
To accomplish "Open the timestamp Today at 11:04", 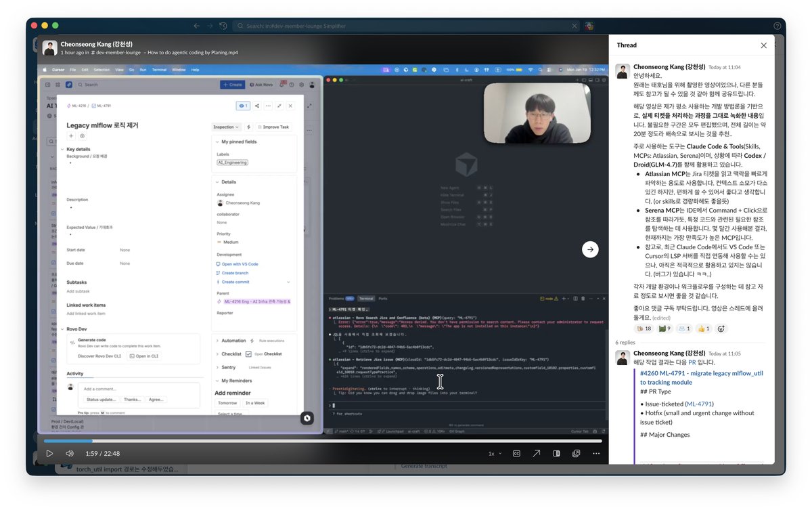I will [724, 68].
